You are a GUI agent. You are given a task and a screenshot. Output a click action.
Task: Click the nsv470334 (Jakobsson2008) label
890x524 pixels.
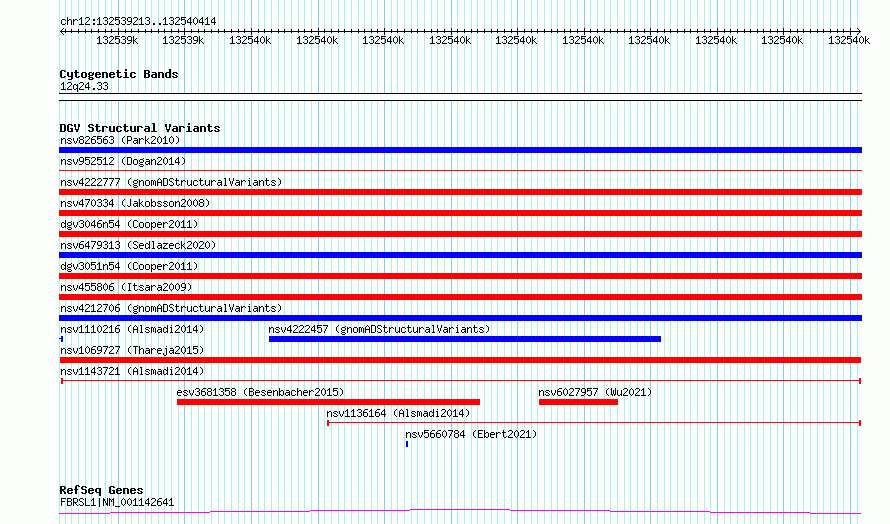pyautogui.click(x=135, y=203)
